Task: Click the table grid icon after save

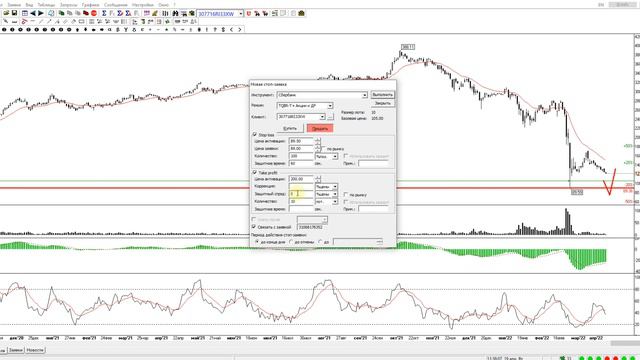Action: point(24,13)
